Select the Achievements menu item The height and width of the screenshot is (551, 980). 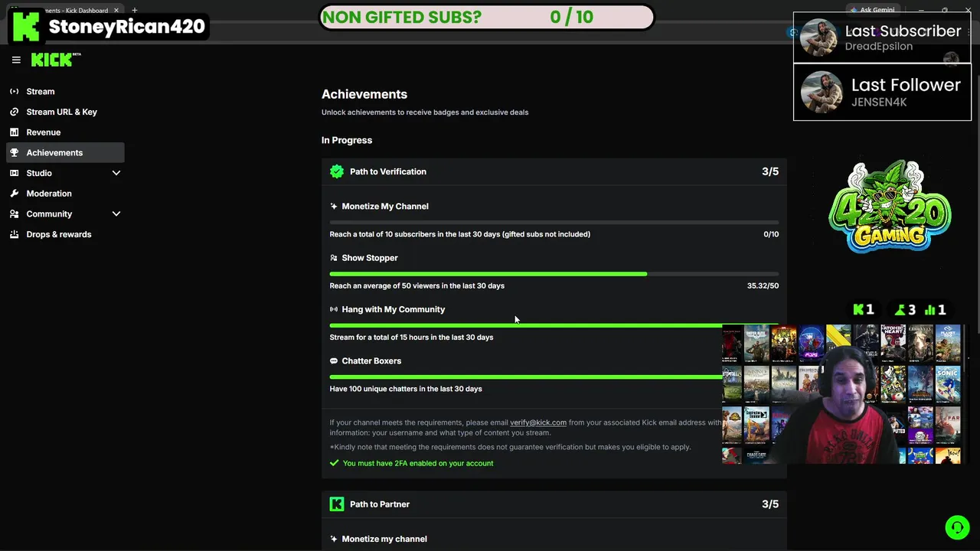[x=65, y=152]
